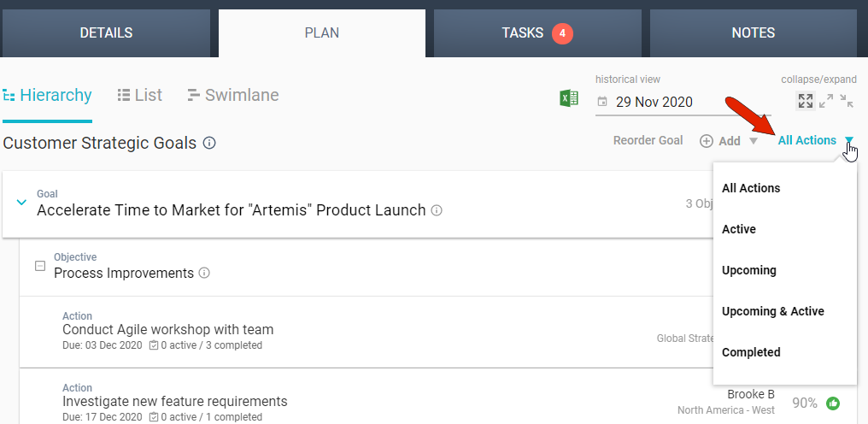Click the fully expand all icon

pos(805,101)
